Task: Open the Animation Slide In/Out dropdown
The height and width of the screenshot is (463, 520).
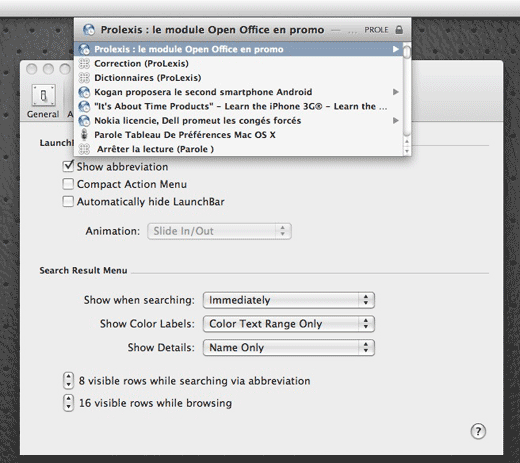Action: click(219, 231)
